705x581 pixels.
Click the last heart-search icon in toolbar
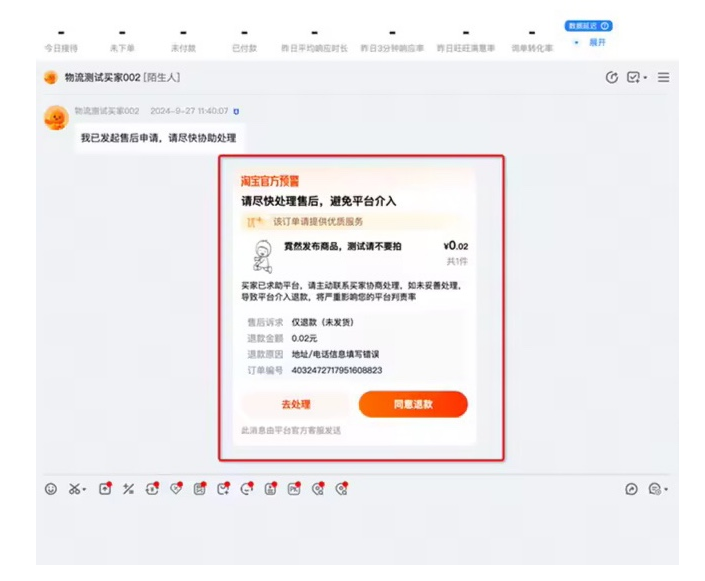(x=342, y=489)
